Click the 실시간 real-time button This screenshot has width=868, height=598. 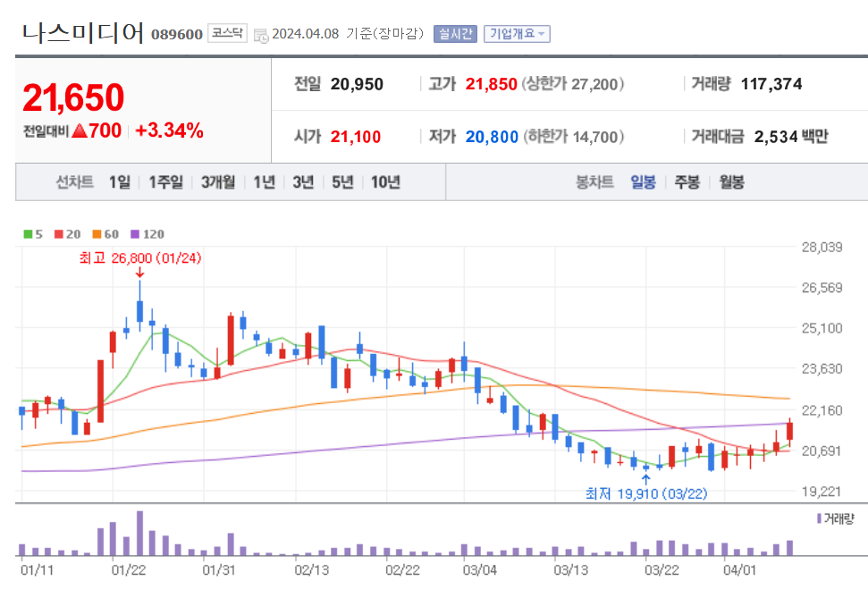click(455, 34)
